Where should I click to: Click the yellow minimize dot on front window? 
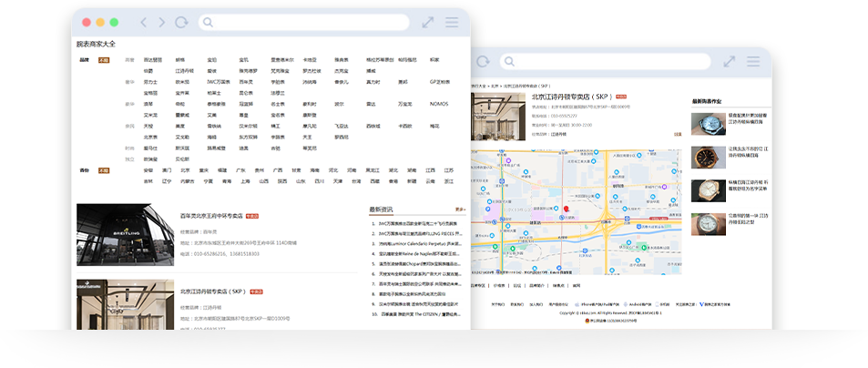100,22
